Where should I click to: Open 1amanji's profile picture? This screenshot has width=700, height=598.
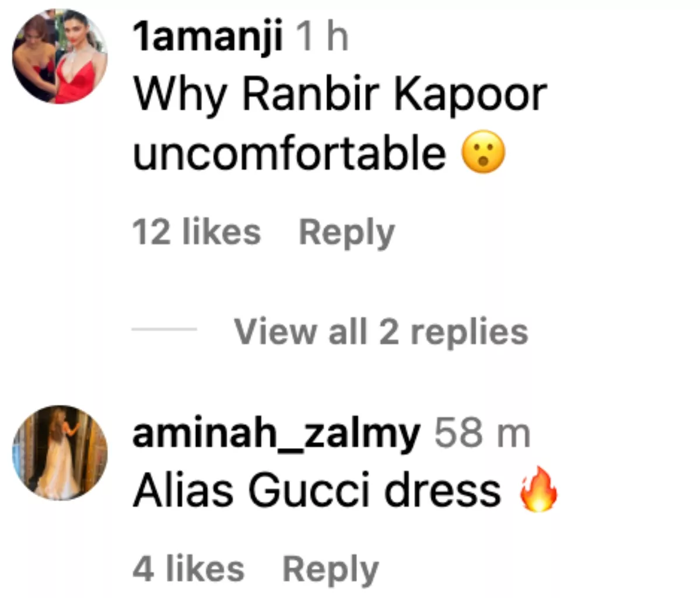pyautogui.click(x=60, y=57)
